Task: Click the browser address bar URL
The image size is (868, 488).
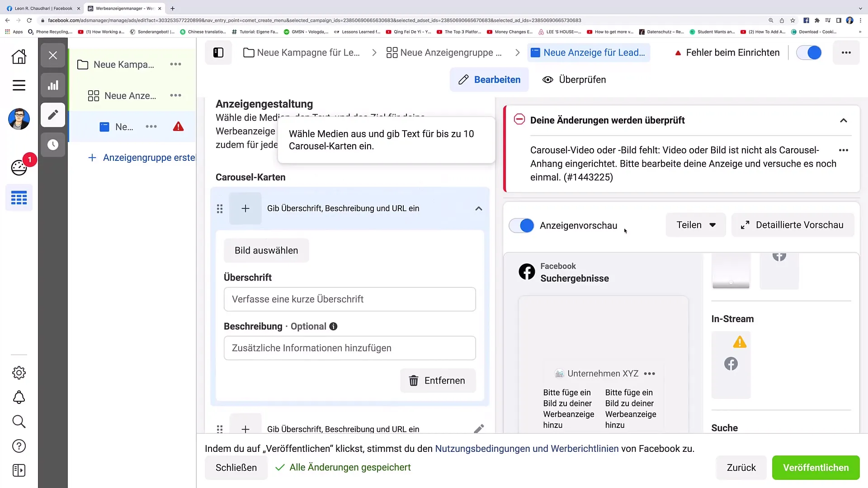Action: pos(315,20)
